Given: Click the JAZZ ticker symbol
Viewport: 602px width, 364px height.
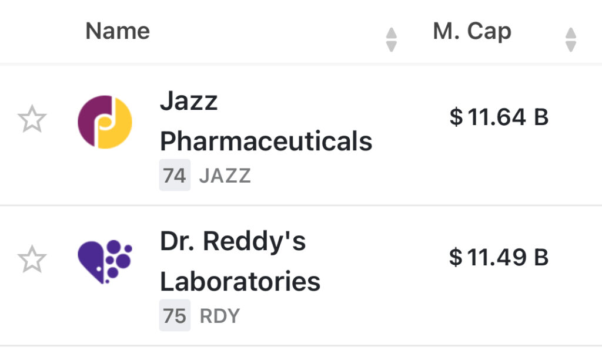Looking at the screenshot, I should 225,176.
